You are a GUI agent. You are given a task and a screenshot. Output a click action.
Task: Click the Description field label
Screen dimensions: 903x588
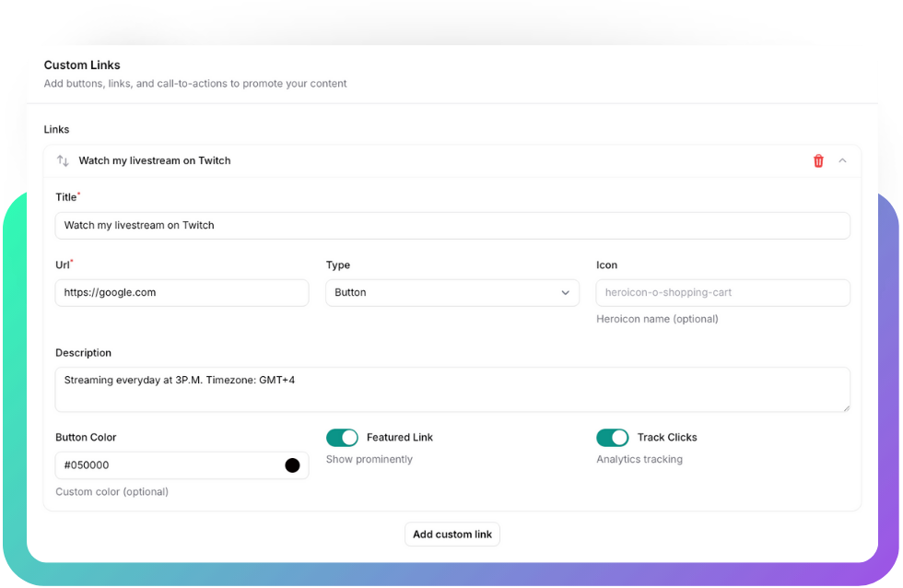83,353
